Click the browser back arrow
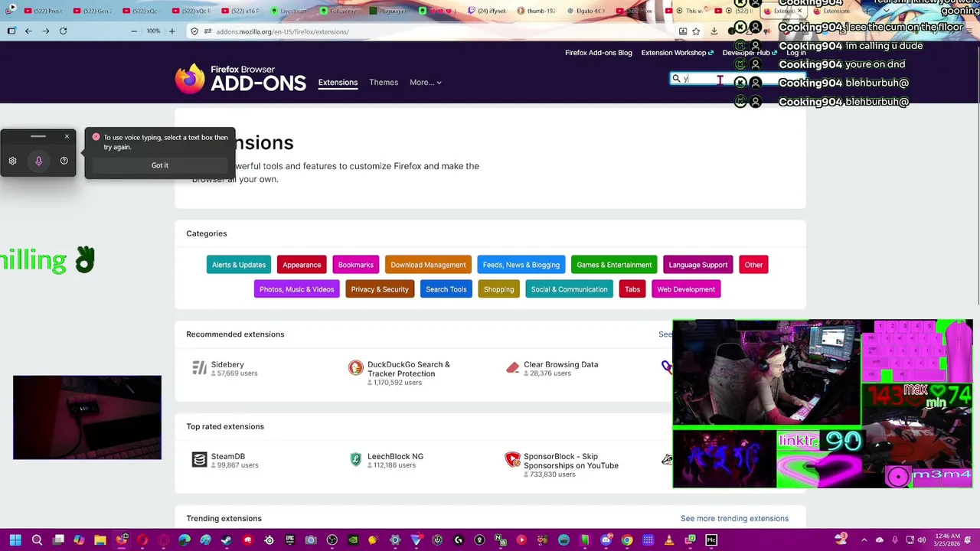Viewport: 980px width, 551px height. pyautogui.click(x=28, y=31)
